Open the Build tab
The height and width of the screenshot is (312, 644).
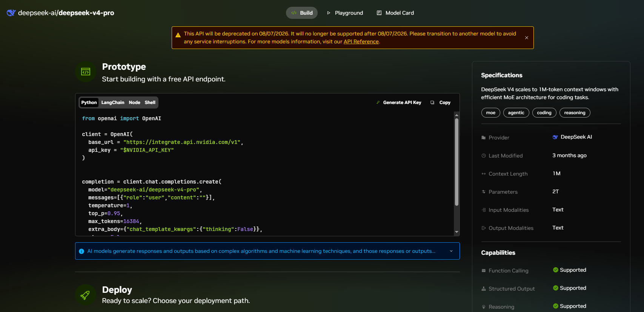(x=302, y=13)
